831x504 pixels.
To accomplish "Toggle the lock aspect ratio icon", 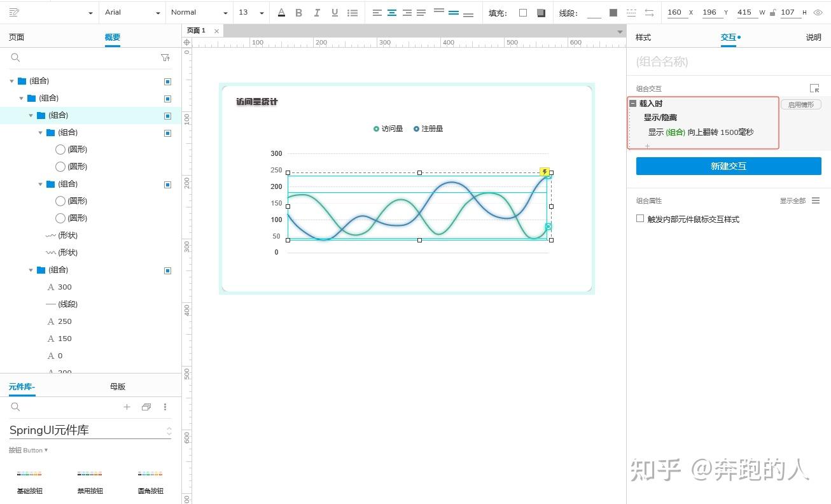I will tap(772, 12).
